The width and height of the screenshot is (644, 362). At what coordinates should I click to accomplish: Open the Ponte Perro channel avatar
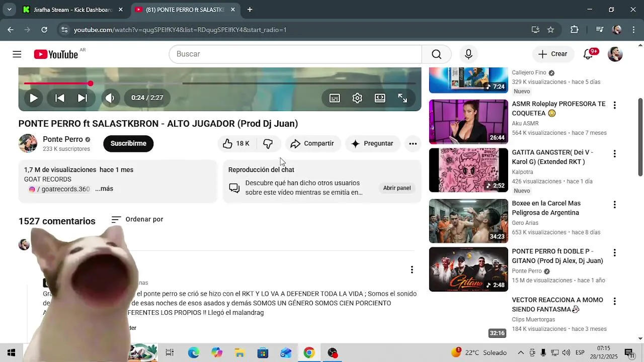tap(28, 143)
